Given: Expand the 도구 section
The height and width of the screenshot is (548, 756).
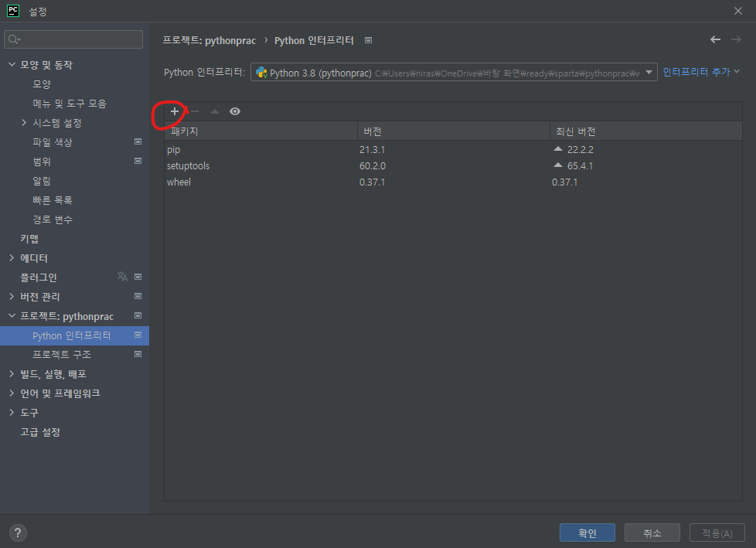Looking at the screenshot, I should (x=12, y=412).
